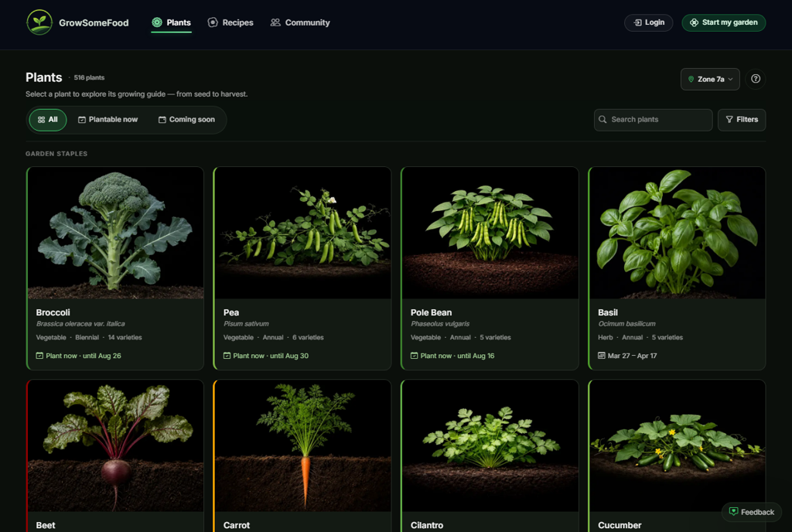The width and height of the screenshot is (792, 532).
Task: Click '14 varieties' on Broccoli card
Action: (x=125, y=338)
